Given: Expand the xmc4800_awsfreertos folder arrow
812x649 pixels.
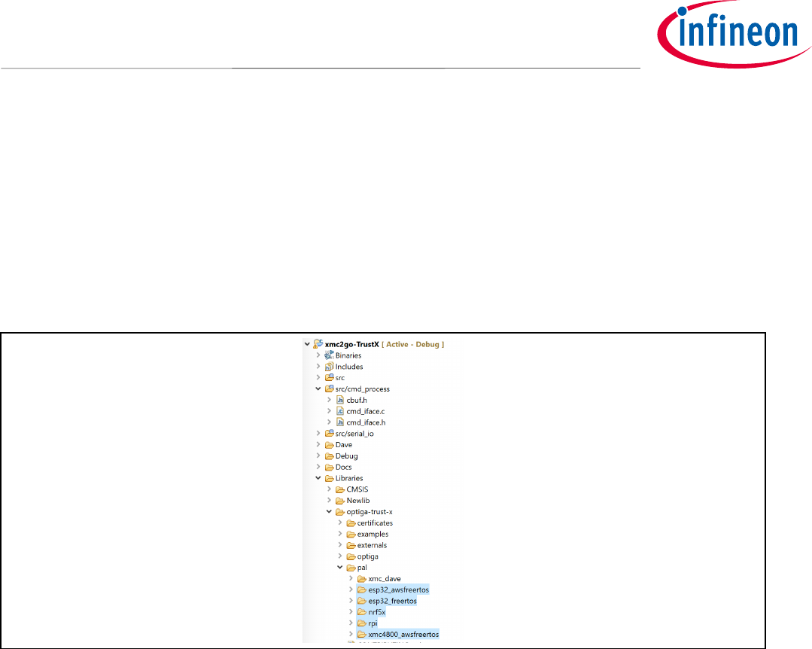Looking at the screenshot, I should point(351,634).
